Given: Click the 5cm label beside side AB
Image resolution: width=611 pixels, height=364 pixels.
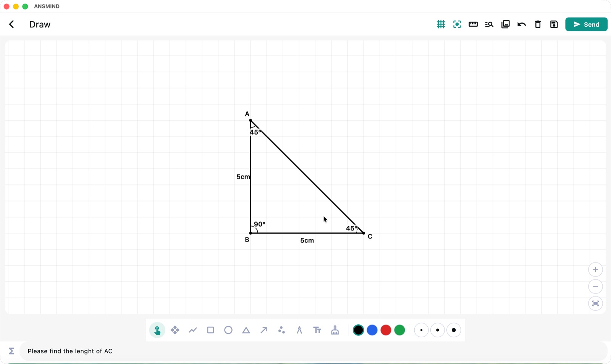Looking at the screenshot, I should (243, 177).
